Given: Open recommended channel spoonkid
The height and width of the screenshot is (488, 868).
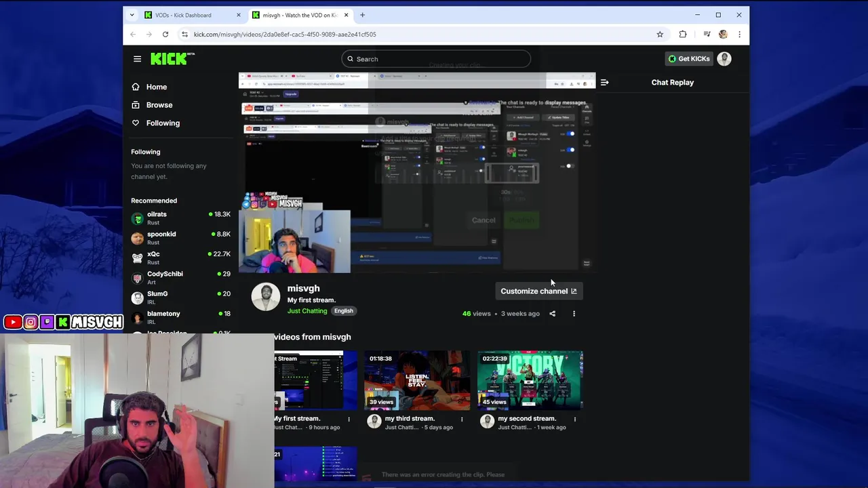Looking at the screenshot, I should (180, 238).
